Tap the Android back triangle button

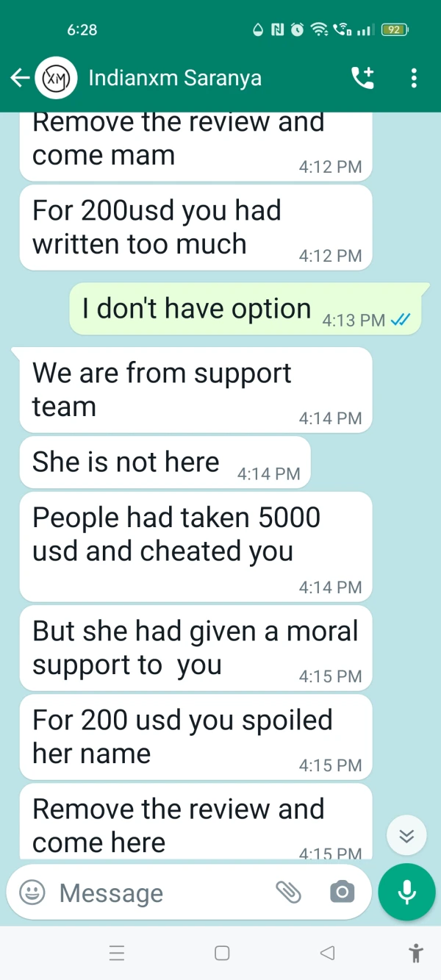click(328, 954)
